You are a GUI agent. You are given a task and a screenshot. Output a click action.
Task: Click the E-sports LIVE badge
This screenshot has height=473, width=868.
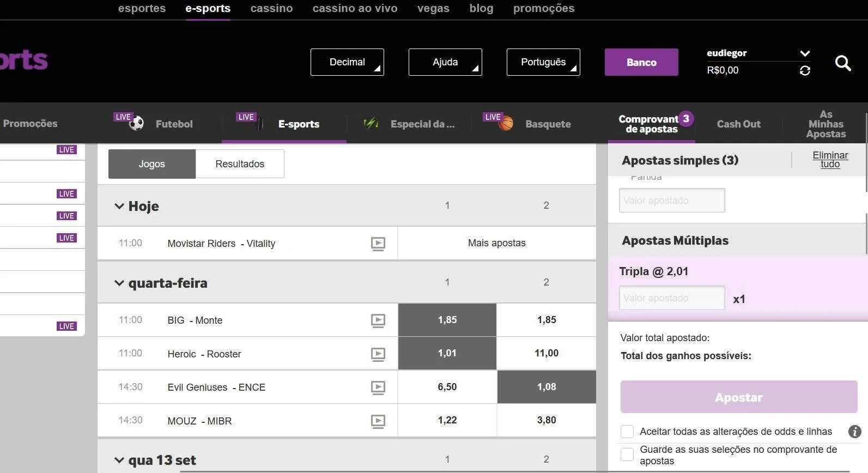tap(246, 117)
